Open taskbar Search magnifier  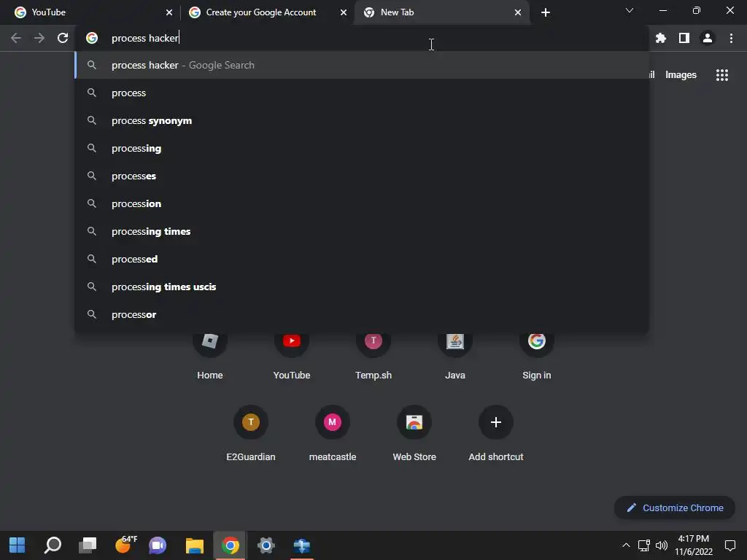(x=53, y=545)
